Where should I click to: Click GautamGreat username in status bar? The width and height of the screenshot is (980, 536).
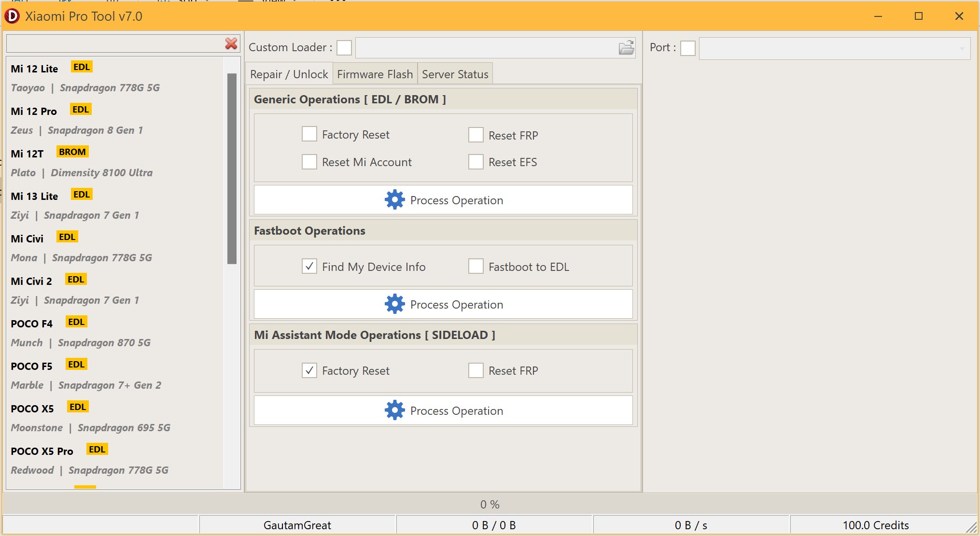coord(297,525)
